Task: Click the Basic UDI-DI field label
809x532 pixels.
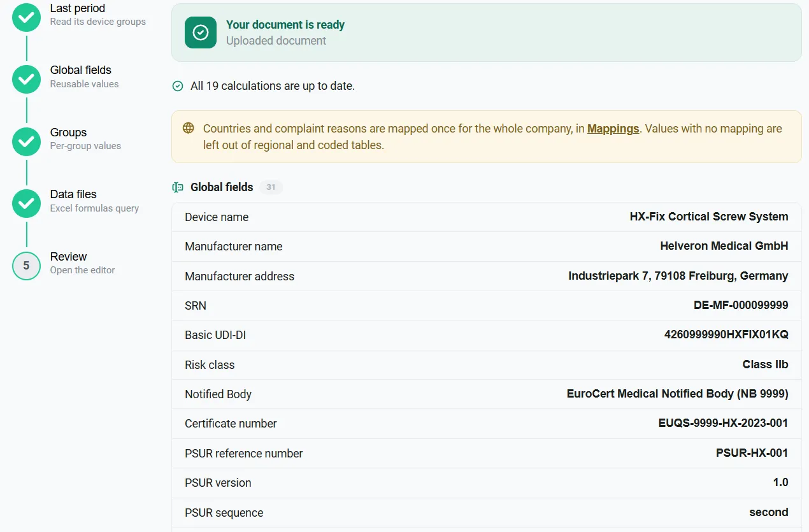Action: 215,335
